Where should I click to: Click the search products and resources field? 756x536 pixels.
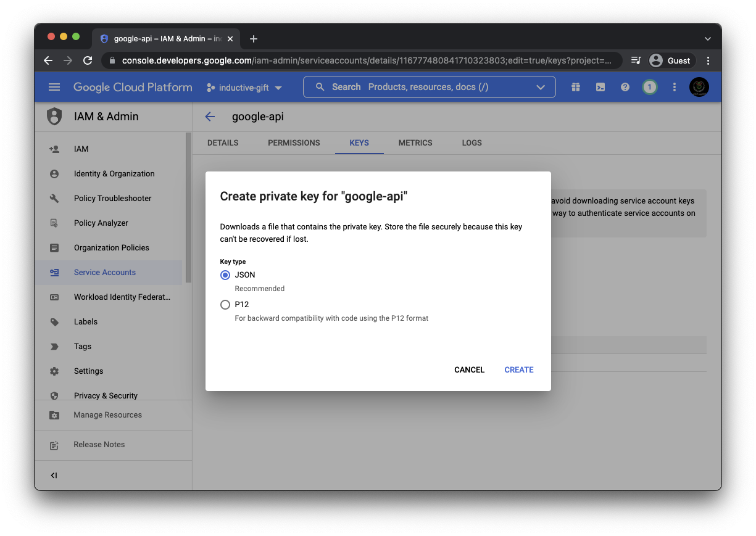(430, 87)
